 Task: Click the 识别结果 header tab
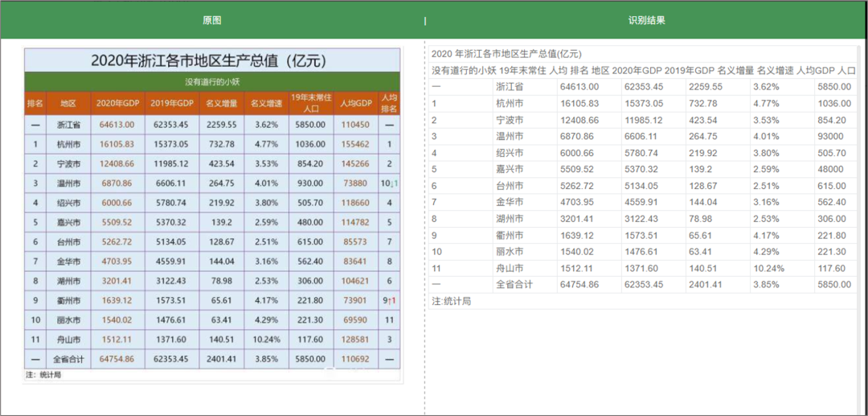pyautogui.click(x=646, y=20)
